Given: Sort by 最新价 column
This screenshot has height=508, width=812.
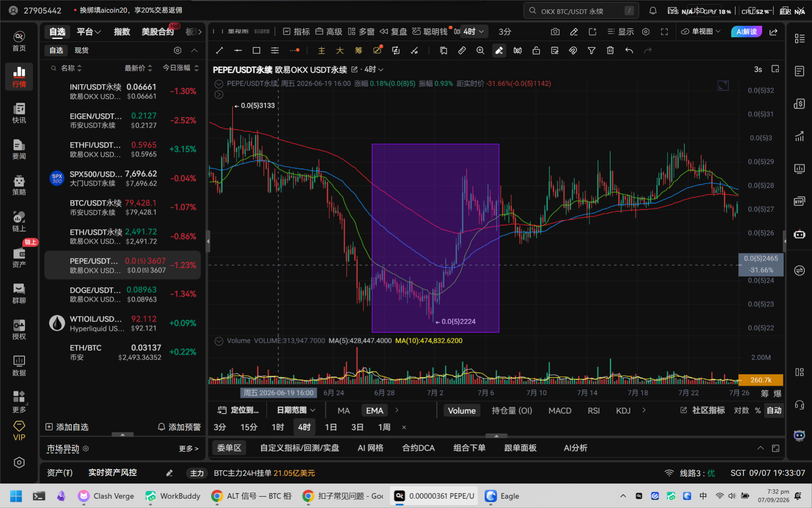Looking at the screenshot, I should tap(138, 68).
